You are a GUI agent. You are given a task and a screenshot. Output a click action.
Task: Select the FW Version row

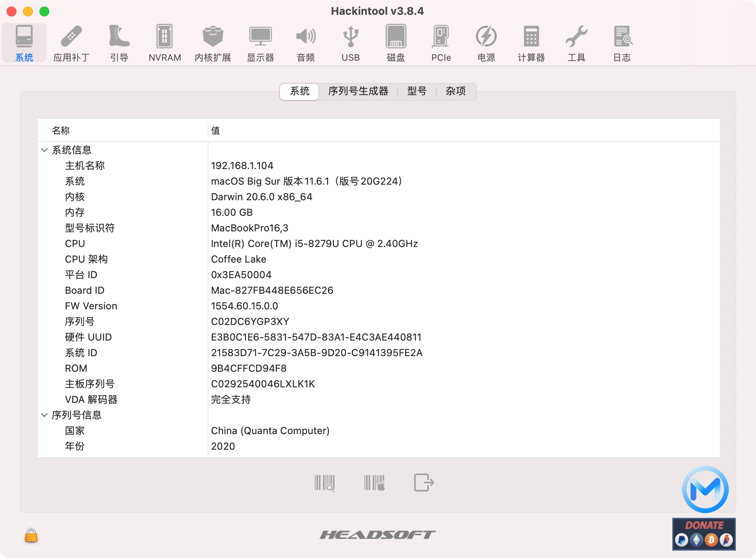tap(378, 306)
